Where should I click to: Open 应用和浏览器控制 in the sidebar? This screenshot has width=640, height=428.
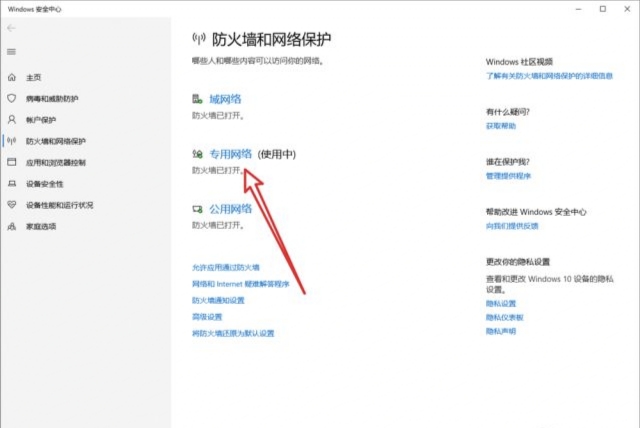coord(56,162)
